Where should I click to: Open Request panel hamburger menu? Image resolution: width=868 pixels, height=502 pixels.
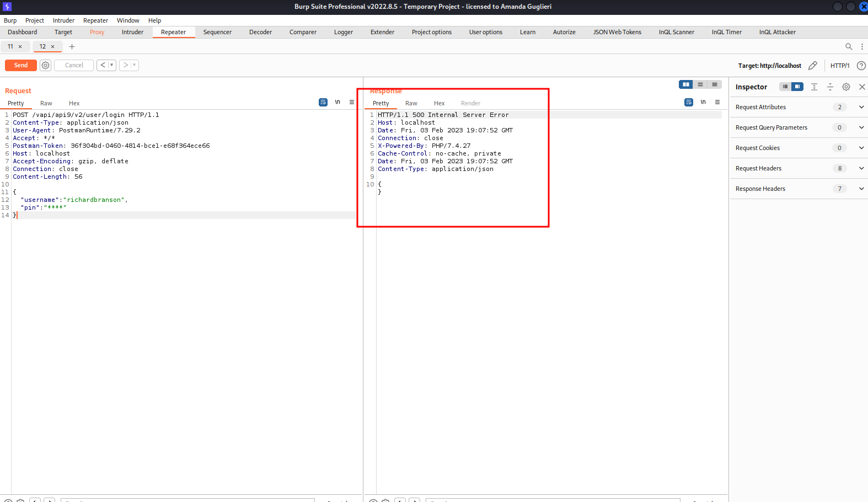tap(352, 102)
